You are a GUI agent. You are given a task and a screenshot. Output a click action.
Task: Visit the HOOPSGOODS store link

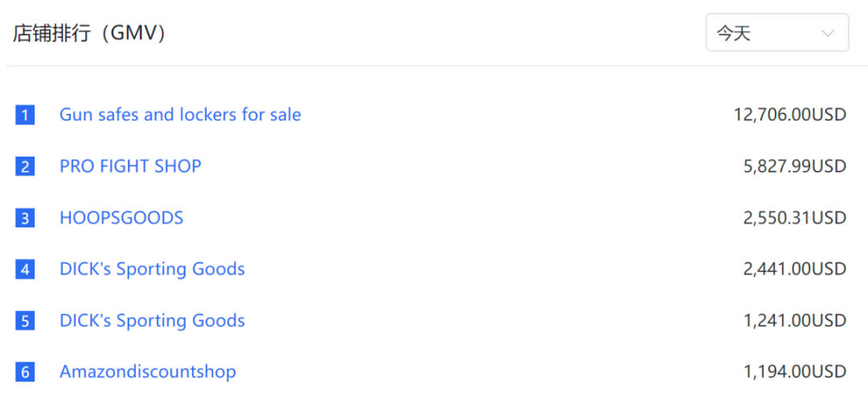(121, 218)
